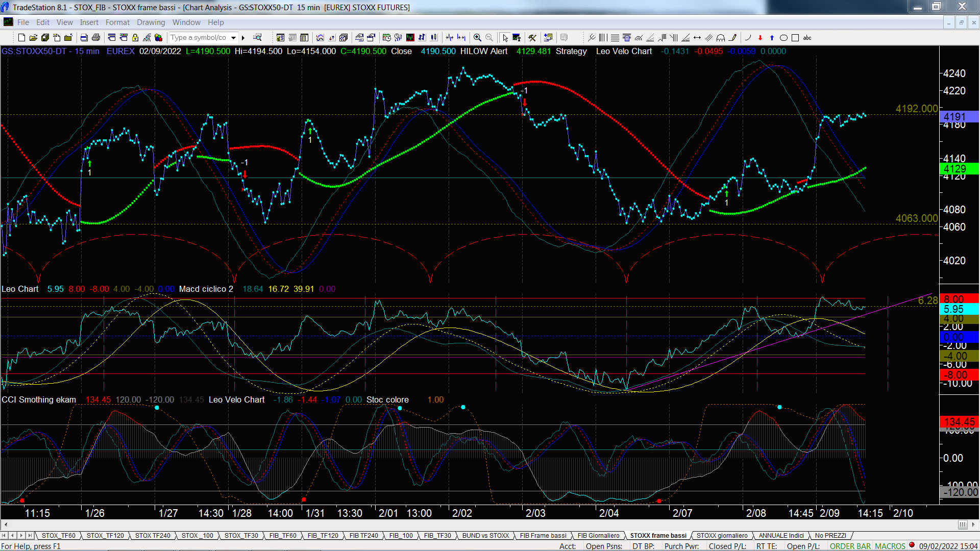Click the padlock icon in toolbar
The image size is (980, 551).
[x=135, y=38]
